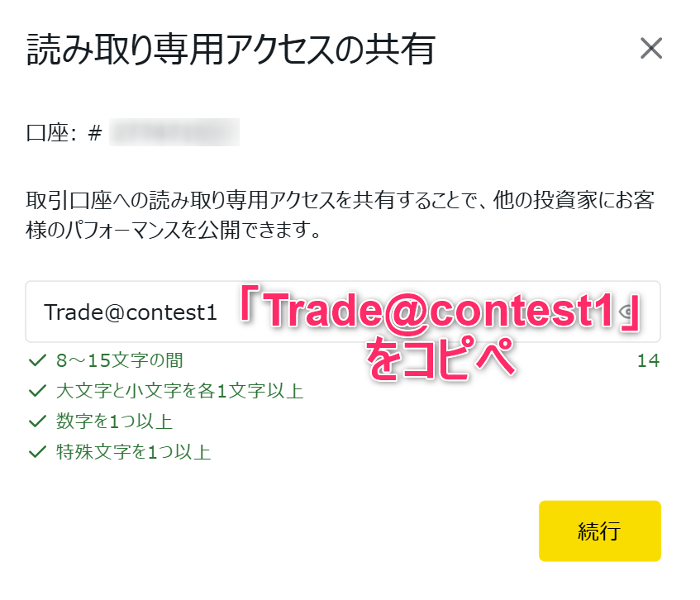Screen dimensions: 700x600
Task: Click the # symbol before account number
Action: (x=95, y=132)
